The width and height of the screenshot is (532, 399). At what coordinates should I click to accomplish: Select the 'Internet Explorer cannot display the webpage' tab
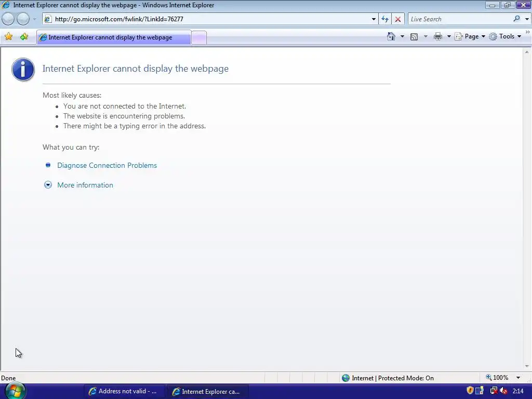tap(114, 37)
